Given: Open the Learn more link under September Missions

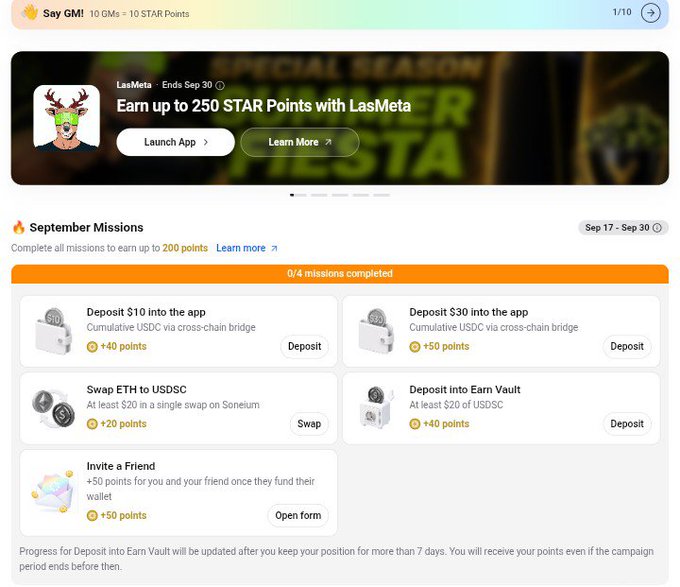Looking at the screenshot, I should 247,248.
